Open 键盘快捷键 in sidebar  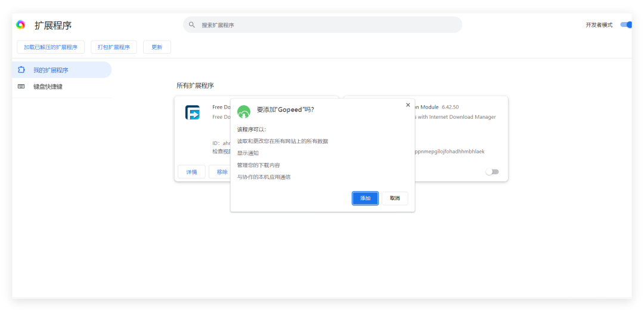click(62, 87)
